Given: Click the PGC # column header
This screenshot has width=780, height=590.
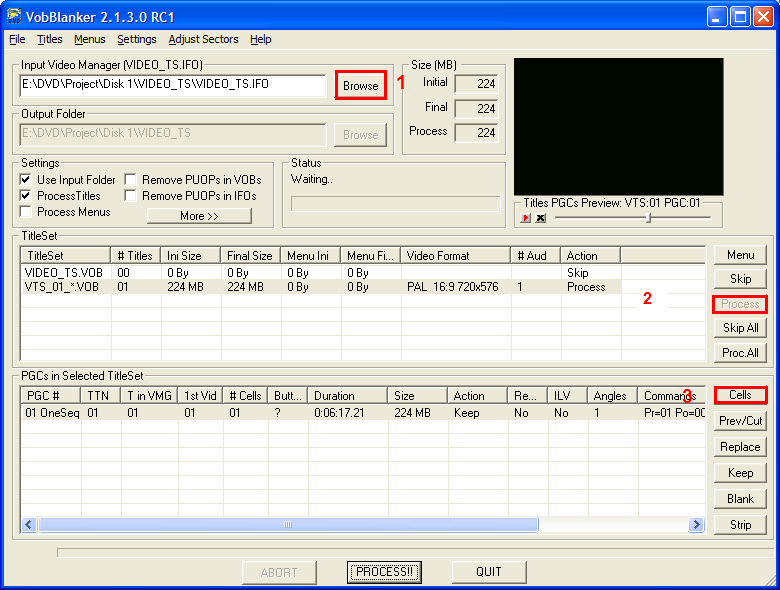Looking at the screenshot, I should (x=51, y=396).
